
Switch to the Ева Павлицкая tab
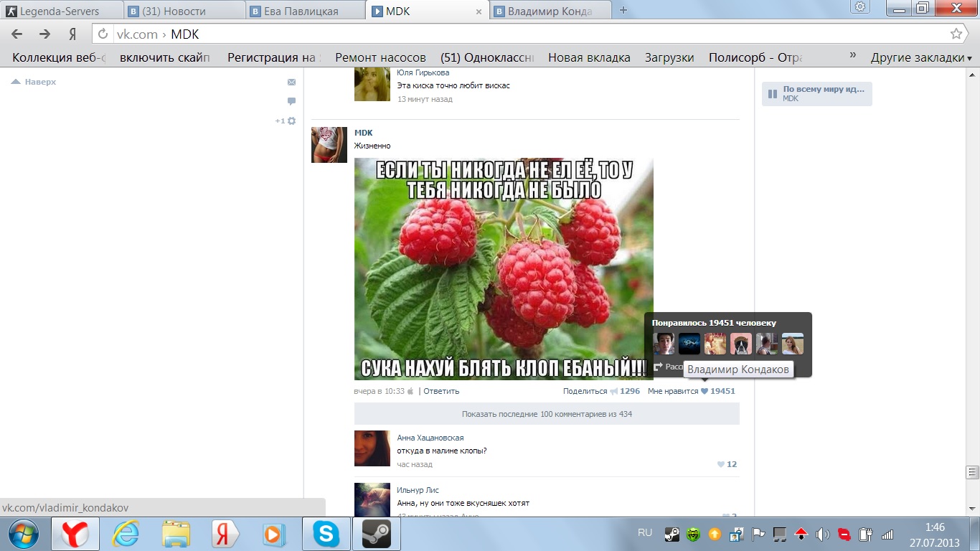(305, 11)
